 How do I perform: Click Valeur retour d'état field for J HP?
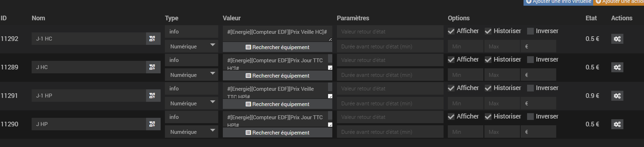click(390, 117)
